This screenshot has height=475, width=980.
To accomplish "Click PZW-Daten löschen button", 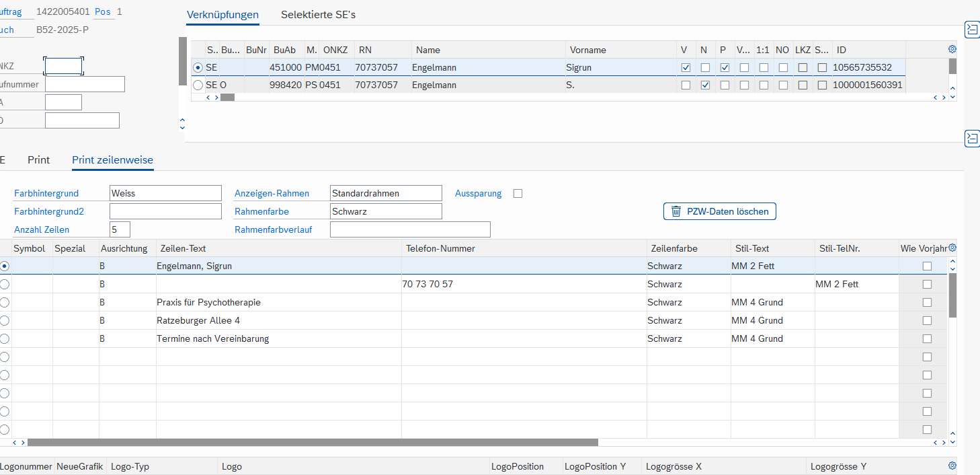I will point(720,211).
